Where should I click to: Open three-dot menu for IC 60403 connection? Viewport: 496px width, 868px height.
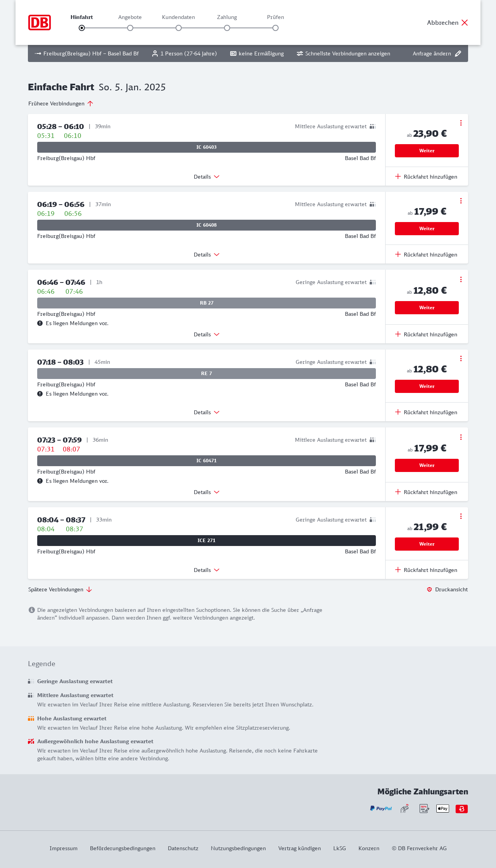click(x=461, y=123)
